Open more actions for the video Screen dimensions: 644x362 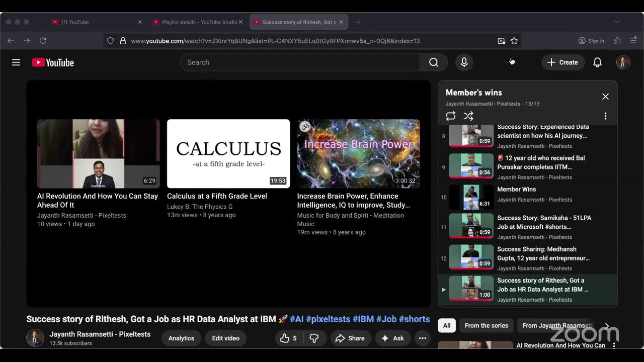423,338
